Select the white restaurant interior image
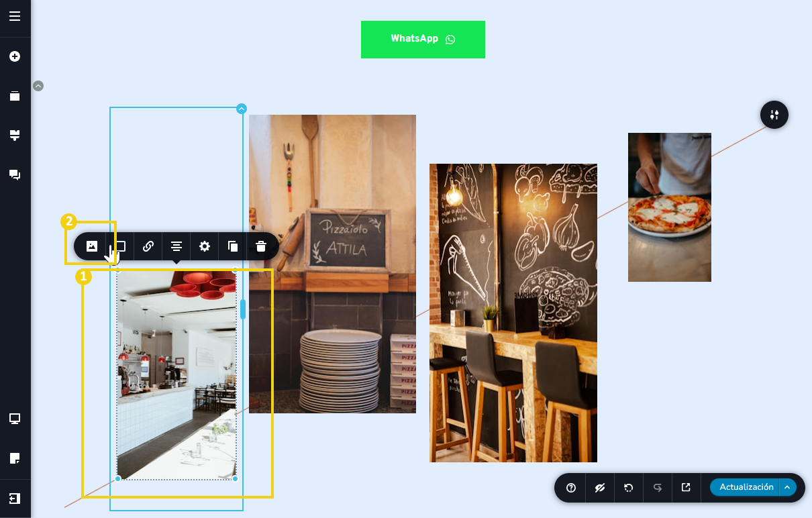This screenshot has width=812, height=518. point(176,374)
